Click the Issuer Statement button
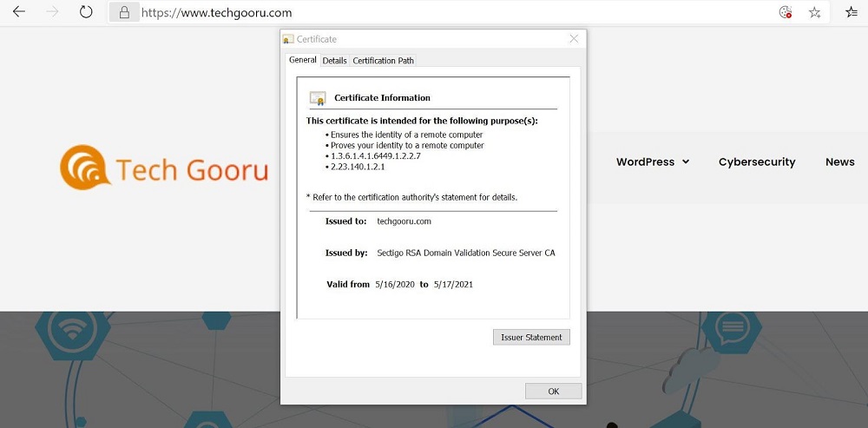Screen dimensions: 868x428 pyautogui.click(x=531, y=337)
